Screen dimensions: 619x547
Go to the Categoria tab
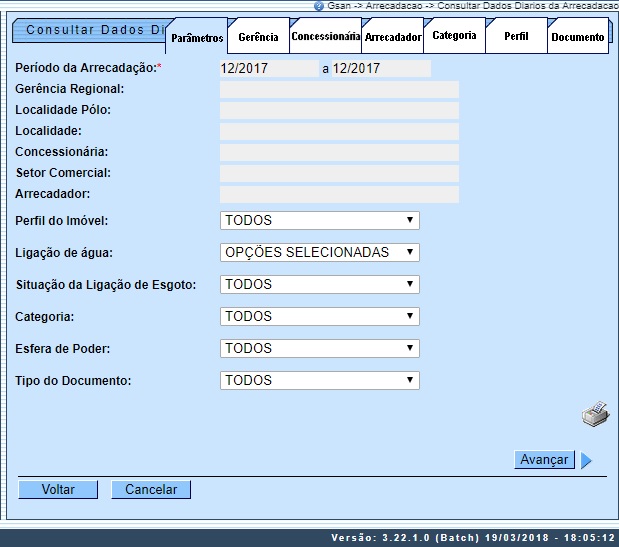[x=454, y=36]
